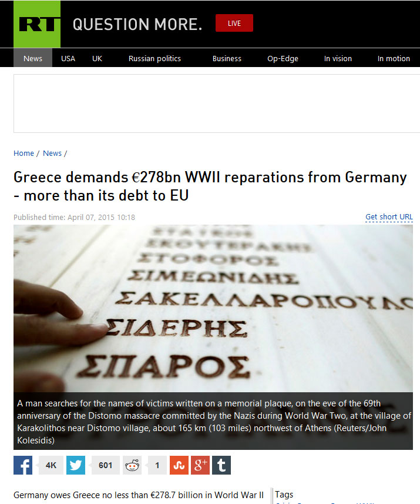Share article on Facebook

click(23, 465)
